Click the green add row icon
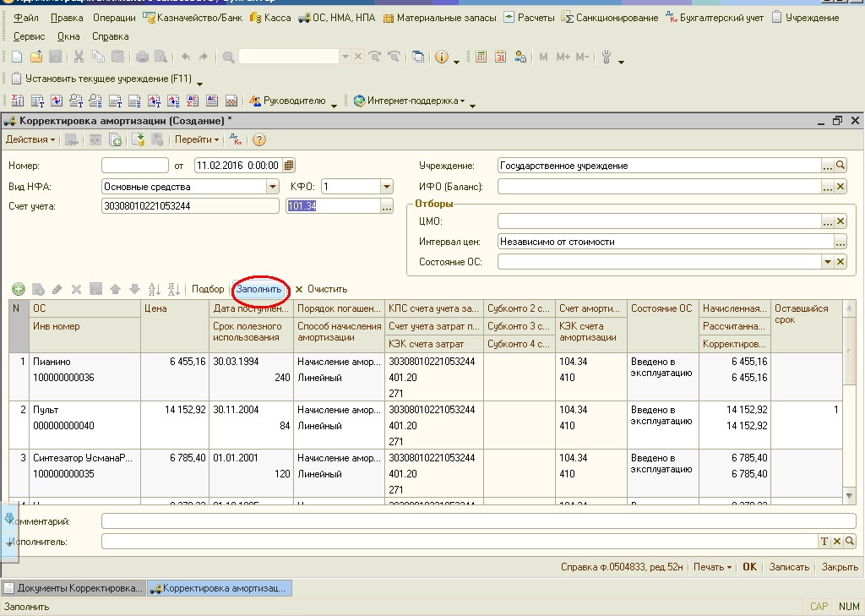 (19, 289)
